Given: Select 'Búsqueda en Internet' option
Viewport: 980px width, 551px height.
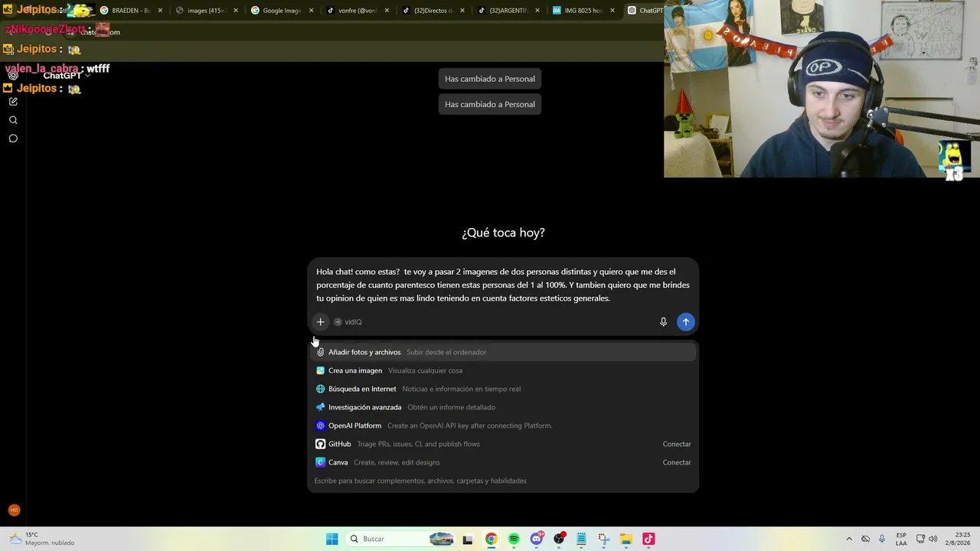Looking at the screenshot, I should [x=503, y=389].
